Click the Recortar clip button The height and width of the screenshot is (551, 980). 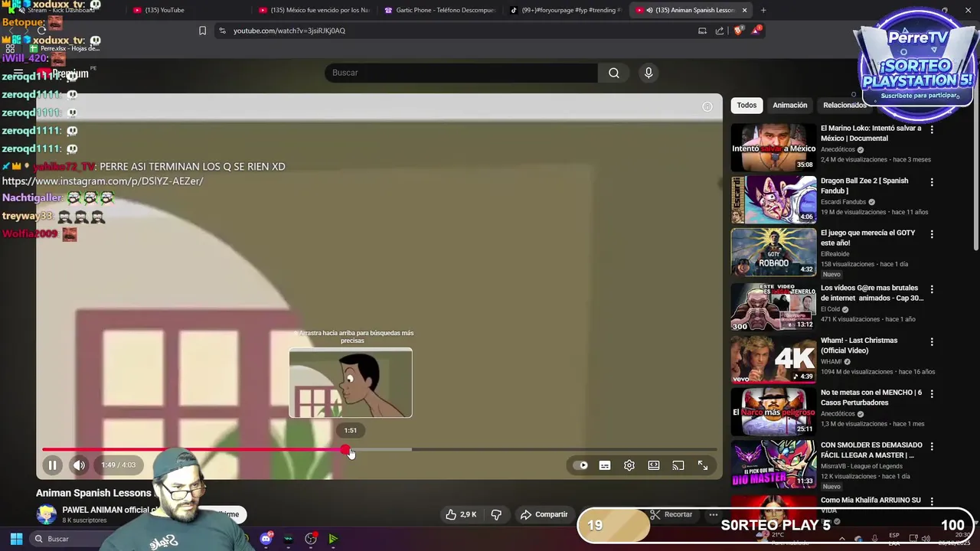point(671,515)
